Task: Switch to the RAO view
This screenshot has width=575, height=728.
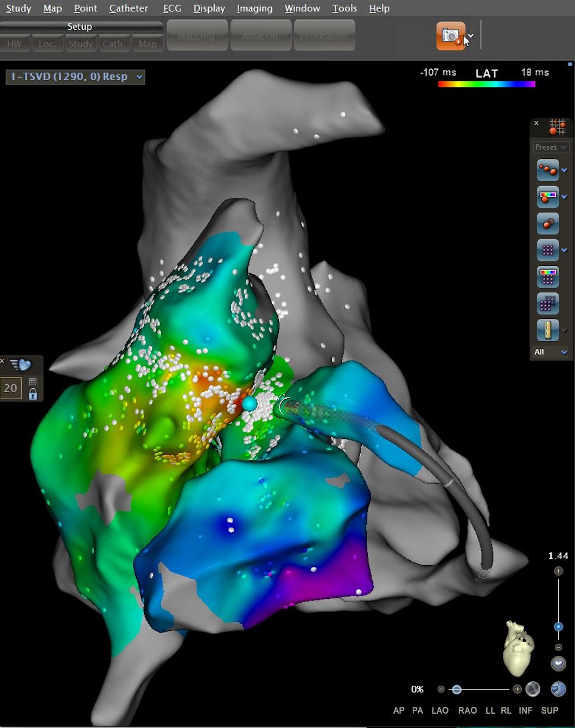Action: (467, 710)
